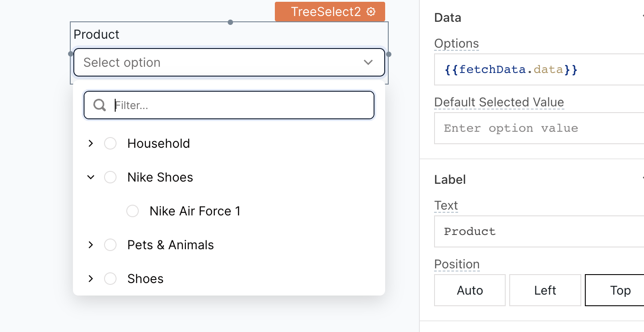This screenshot has height=332, width=644.
Task: Select the Nike Shoes radio button
Action: (x=110, y=177)
